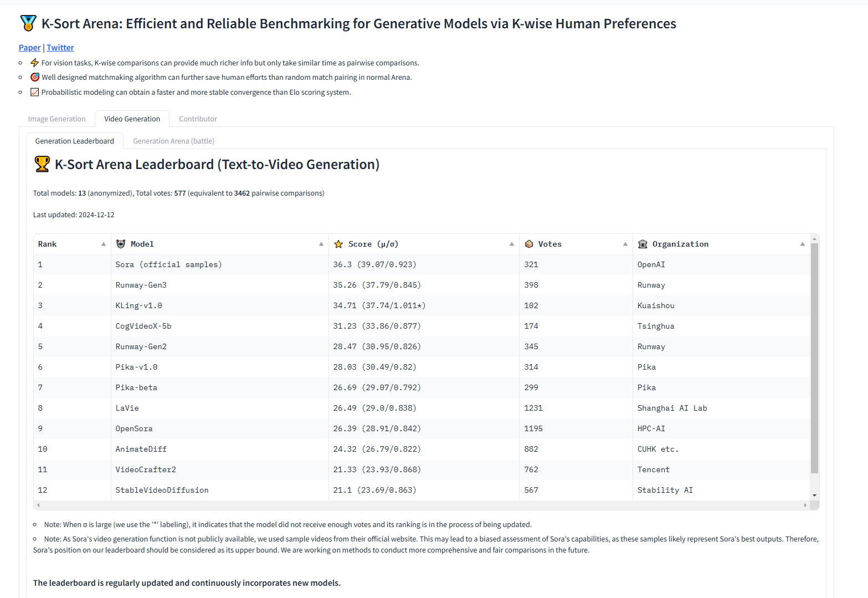Image resolution: width=868 pixels, height=598 pixels.
Task: Toggle sort order on the Rank column
Action: [x=103, y=244]
